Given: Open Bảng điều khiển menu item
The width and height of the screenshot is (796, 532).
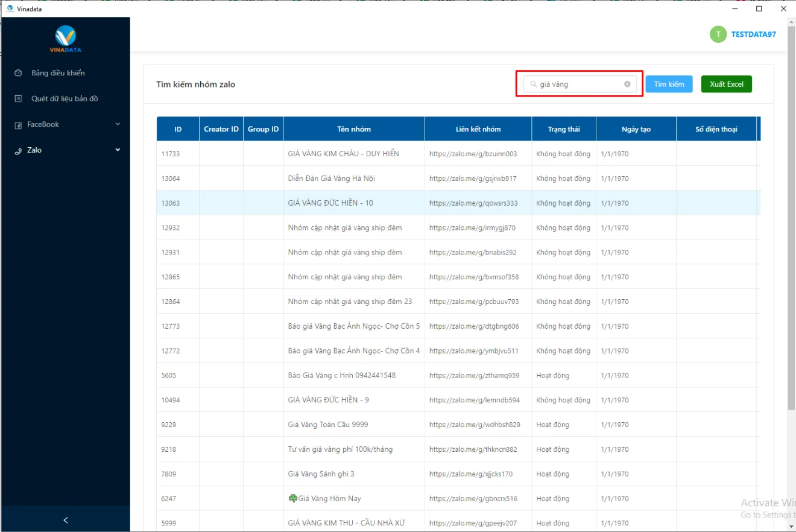Looking at the screenshot, I should 58,73.
